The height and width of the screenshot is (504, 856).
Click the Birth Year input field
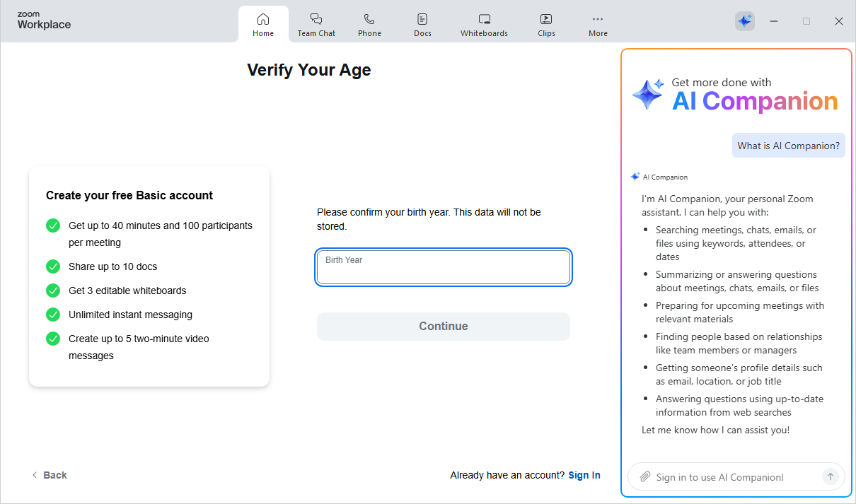[443, 267]
